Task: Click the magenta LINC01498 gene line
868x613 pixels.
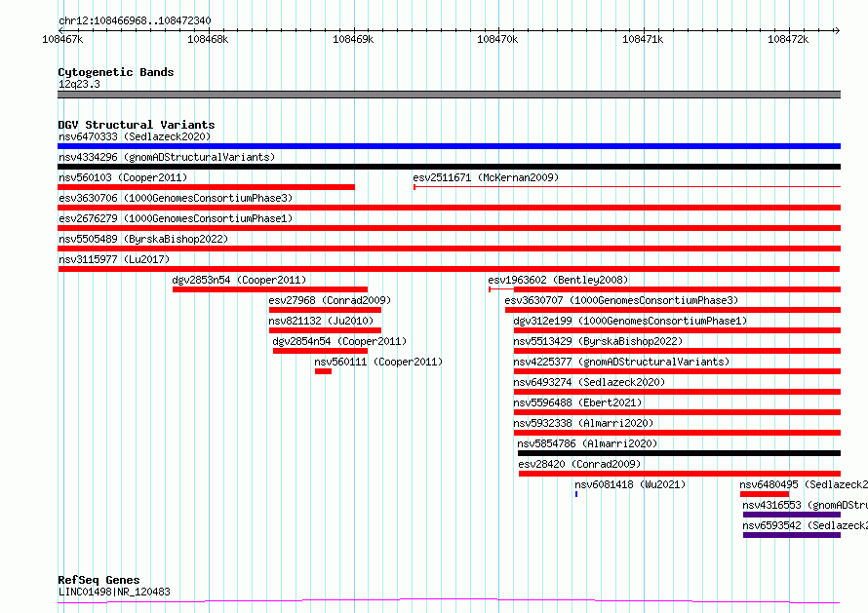Action: pyautogui.click(x=449, y=600)
